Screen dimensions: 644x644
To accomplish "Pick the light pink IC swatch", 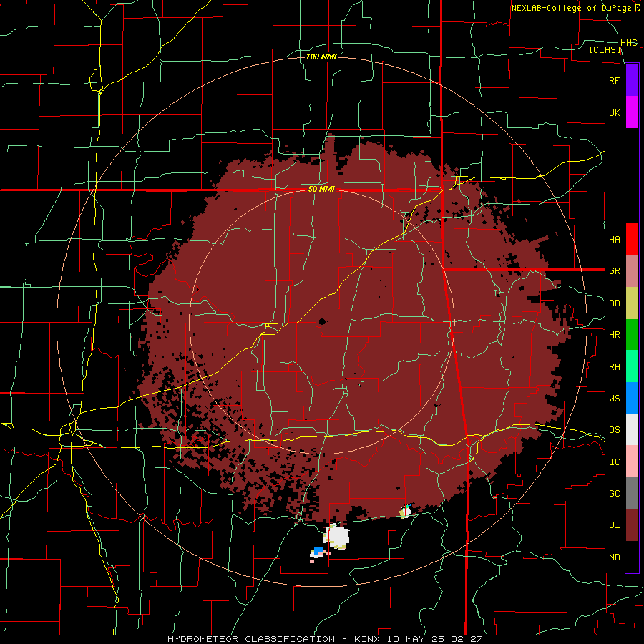I will coord(632,462).
